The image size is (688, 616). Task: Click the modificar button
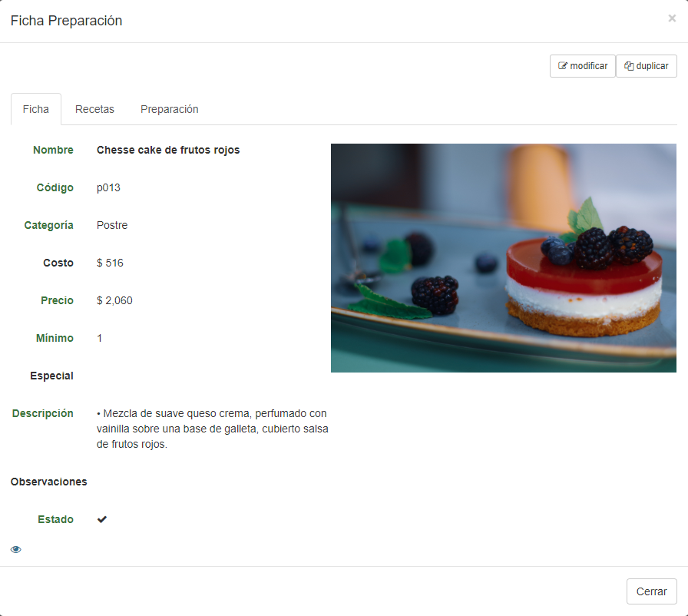pos(583,66)
